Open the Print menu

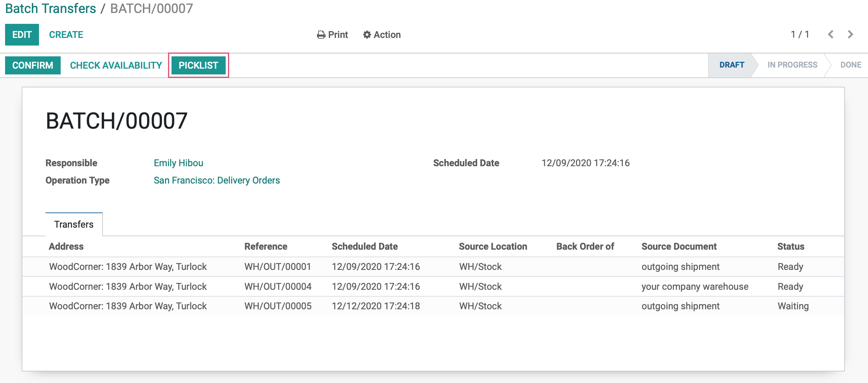(x=332, y=35)
